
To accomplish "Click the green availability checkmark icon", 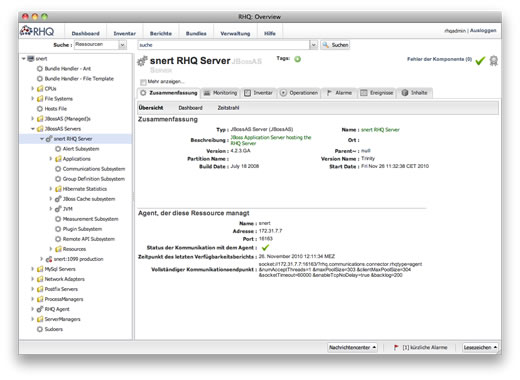I will [x=480, y=61].
